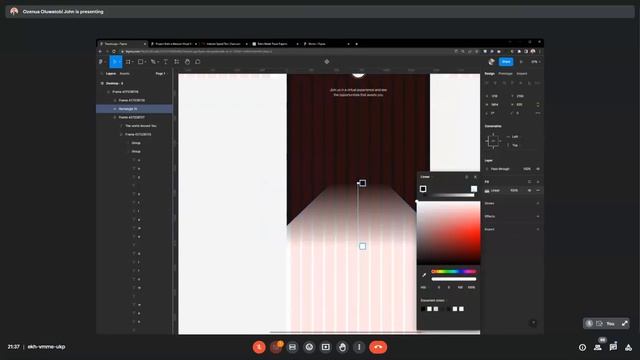Toggle Linear fill visibility eye
This screenshot has width=640, height=360.
point(529,191)
